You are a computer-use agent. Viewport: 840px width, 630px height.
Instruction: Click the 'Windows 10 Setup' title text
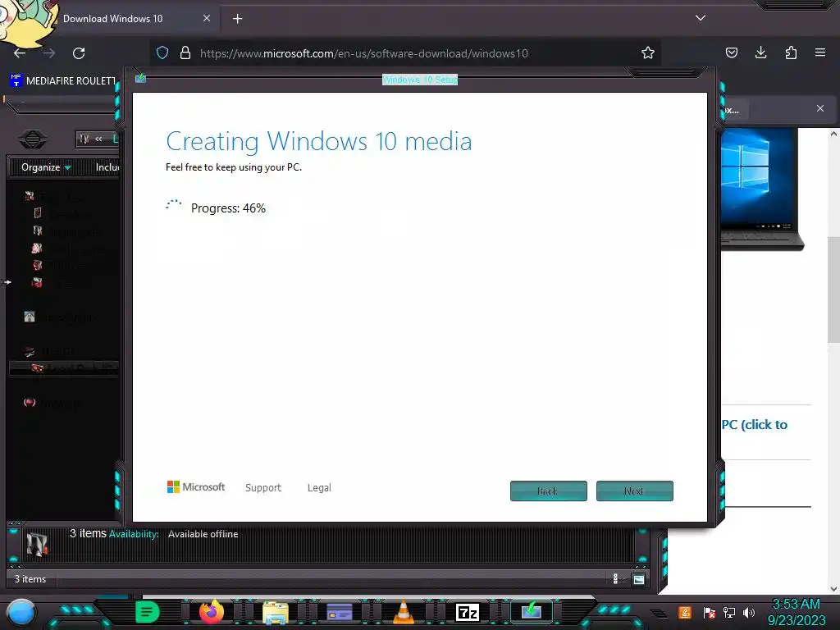tap(420, 80)
